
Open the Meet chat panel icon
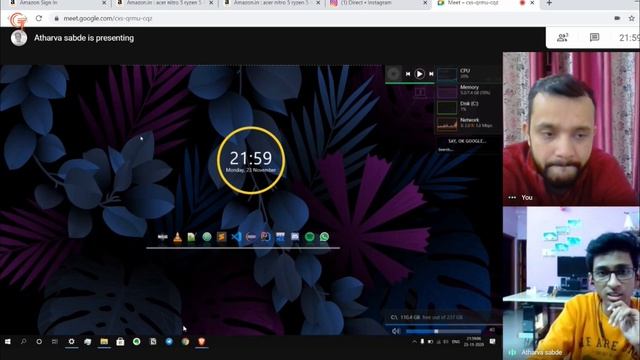pos(594,38)
